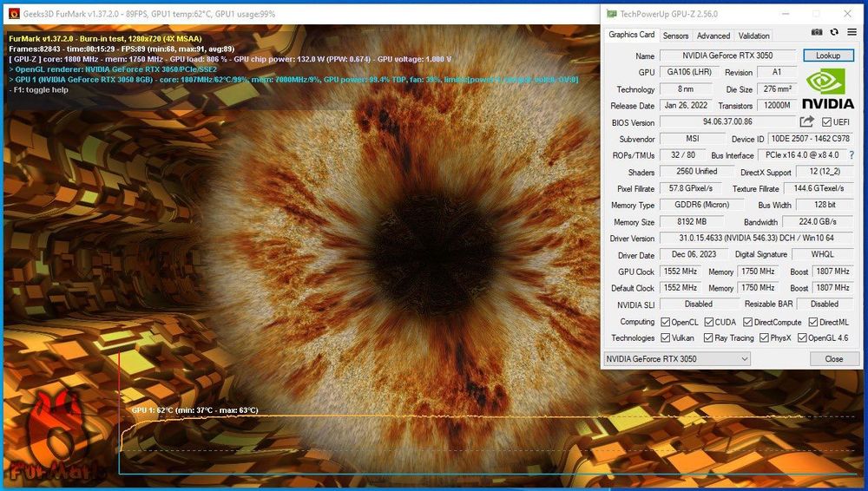Click the FurMark window title bar
The width and height of the screenshot is (868, 491).
tap(300, 14)
